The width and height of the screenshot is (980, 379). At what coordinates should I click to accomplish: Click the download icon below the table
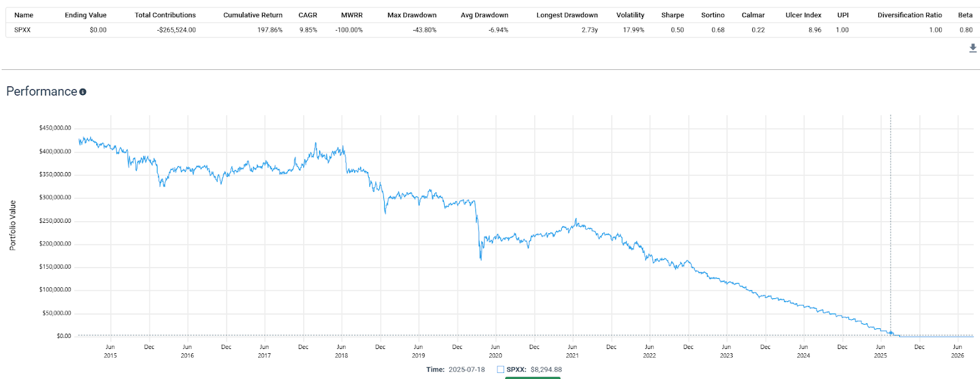(x=973, y=48)
